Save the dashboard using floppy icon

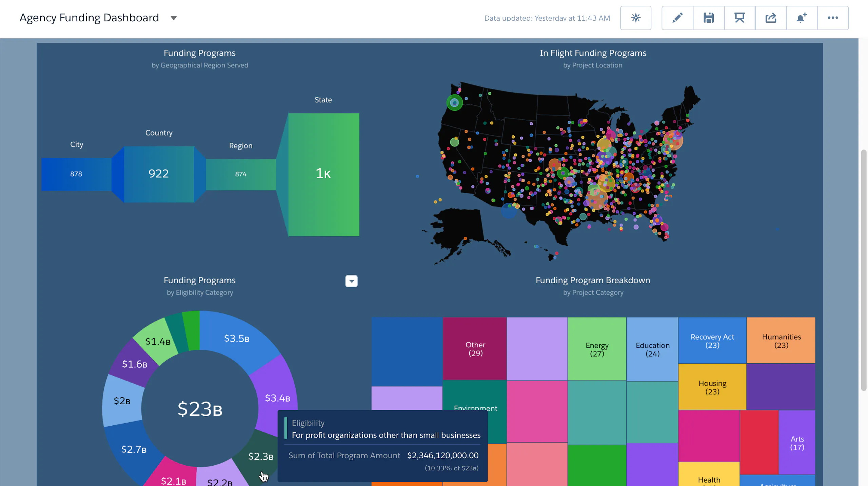click(x=708, y=18)
